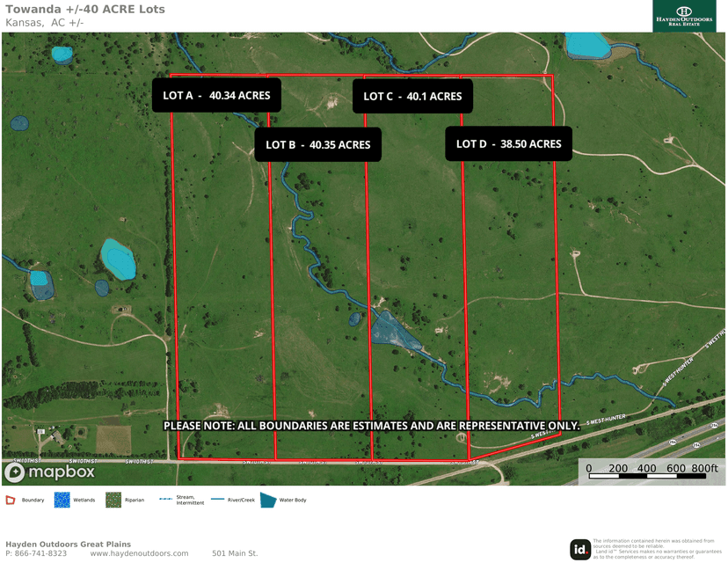Click the id. Land logo
The height and width of the screenshot is (563, 728).
[x=580, y=548]
